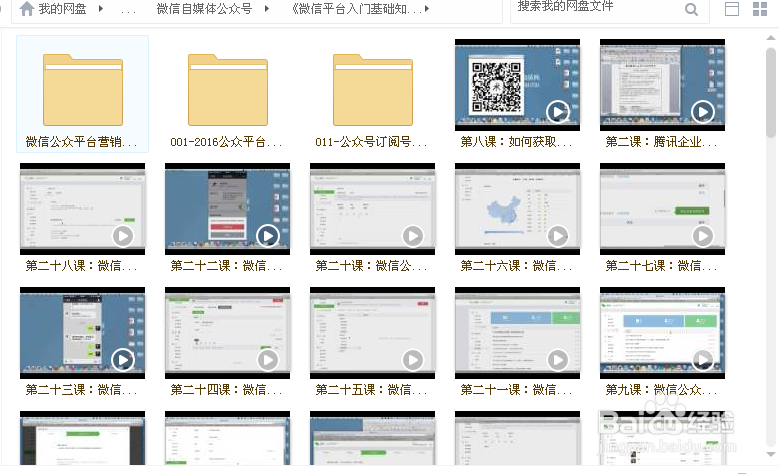Open folder 001-2016公众平台...
Screen dimensions: 779x474
(x=228, y=89)
